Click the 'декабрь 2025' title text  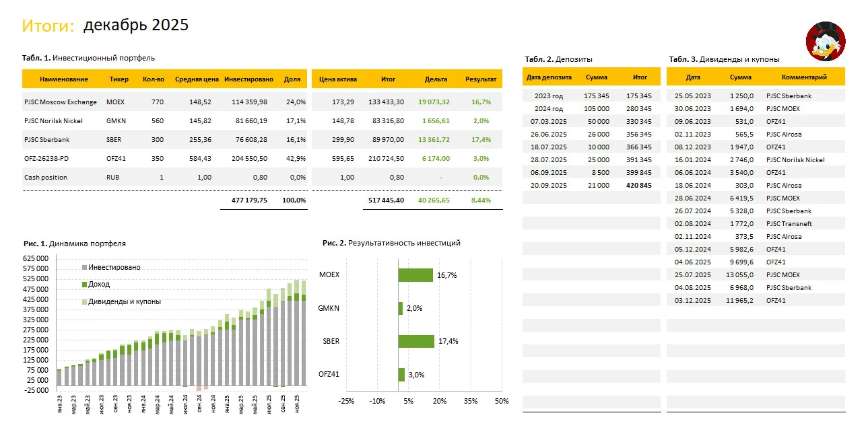pyautogui.click(x=136, y=26)
